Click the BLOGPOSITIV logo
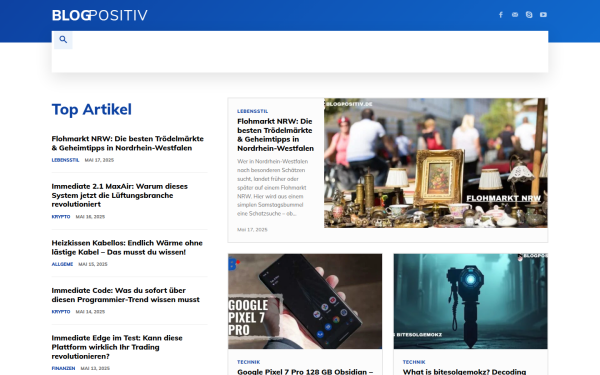Image resolution: width=600 pixels, height=375 pixels. point(99,15)
